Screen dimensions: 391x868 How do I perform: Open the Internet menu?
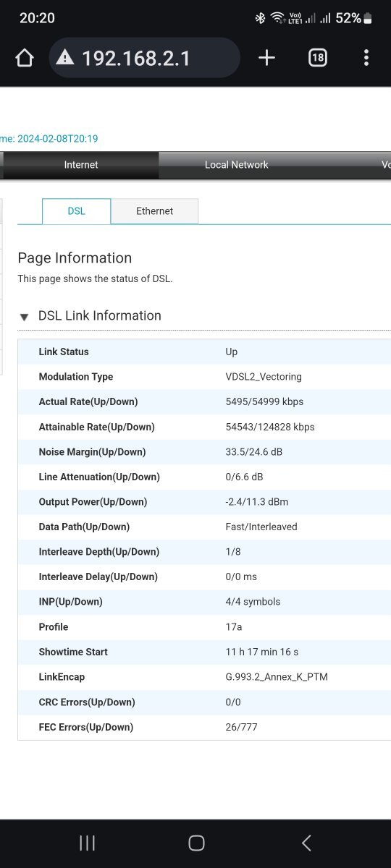(x=80, y=165)
